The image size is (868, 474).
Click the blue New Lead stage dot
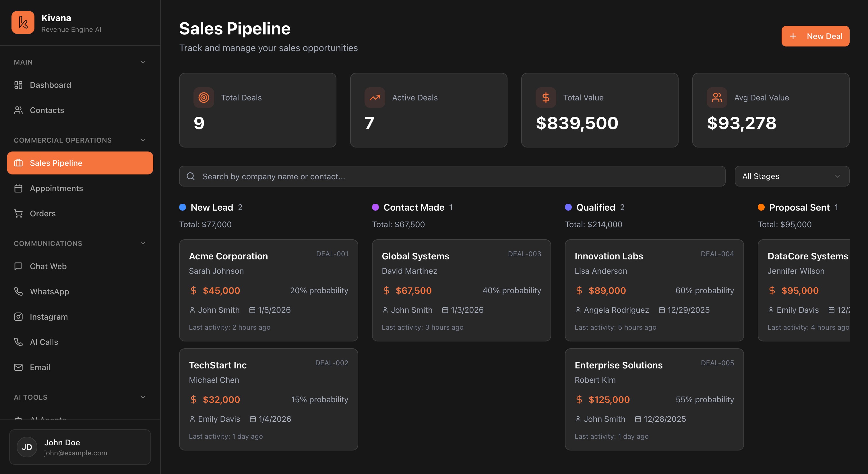tap(183, 207)
